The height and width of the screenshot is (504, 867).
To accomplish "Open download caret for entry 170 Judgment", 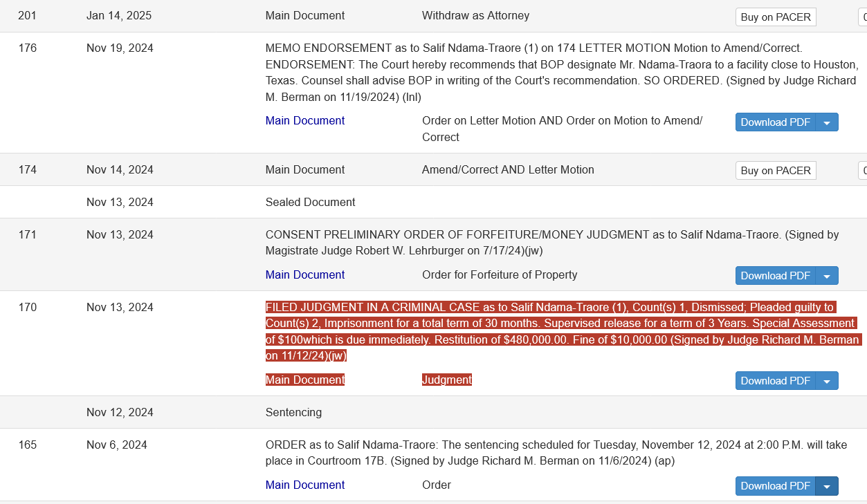I will [x=827, y=381].
